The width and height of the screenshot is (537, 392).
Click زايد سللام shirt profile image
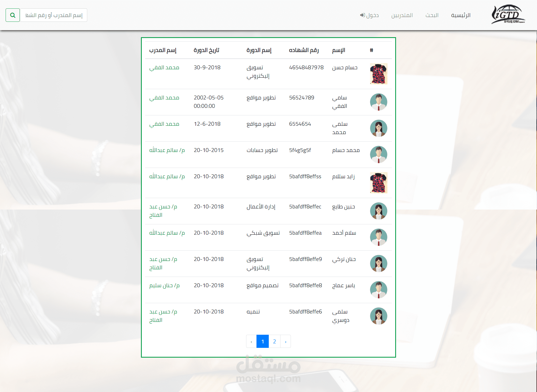tap(378, 183)
